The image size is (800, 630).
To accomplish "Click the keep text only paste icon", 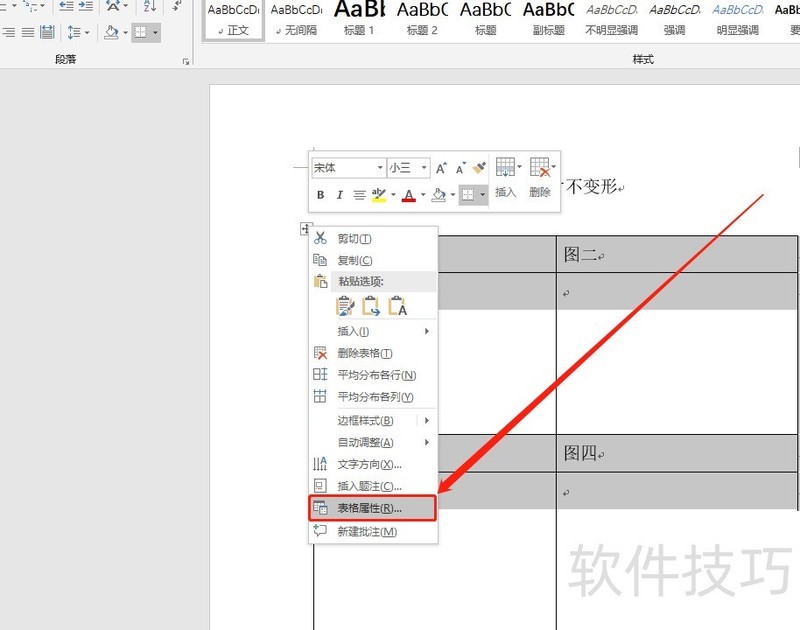I will pyautogui.click(x=397, y=306).
